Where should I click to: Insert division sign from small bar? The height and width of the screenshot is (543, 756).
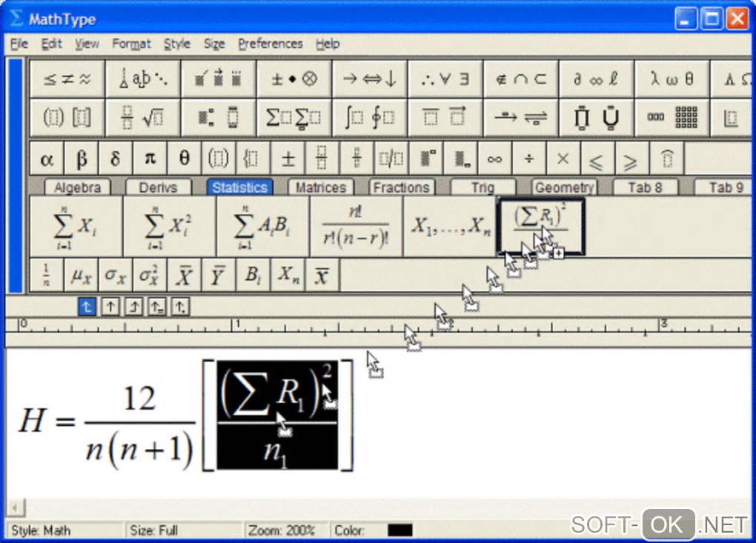point(529,158)
